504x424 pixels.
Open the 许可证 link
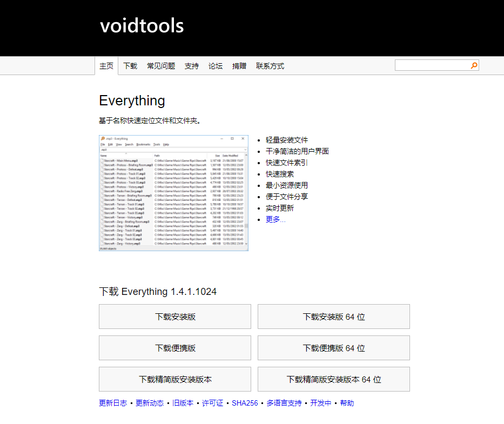[x=212, y=403]
